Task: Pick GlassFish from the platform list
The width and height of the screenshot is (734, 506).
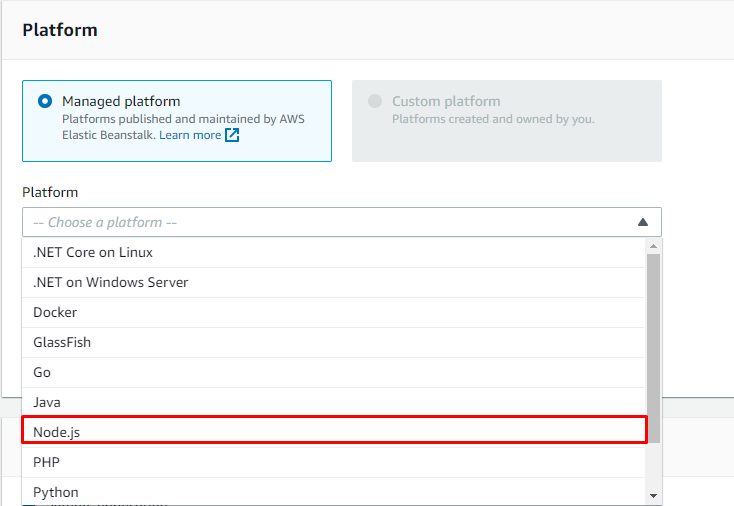Action: click(x=333, y=343)
